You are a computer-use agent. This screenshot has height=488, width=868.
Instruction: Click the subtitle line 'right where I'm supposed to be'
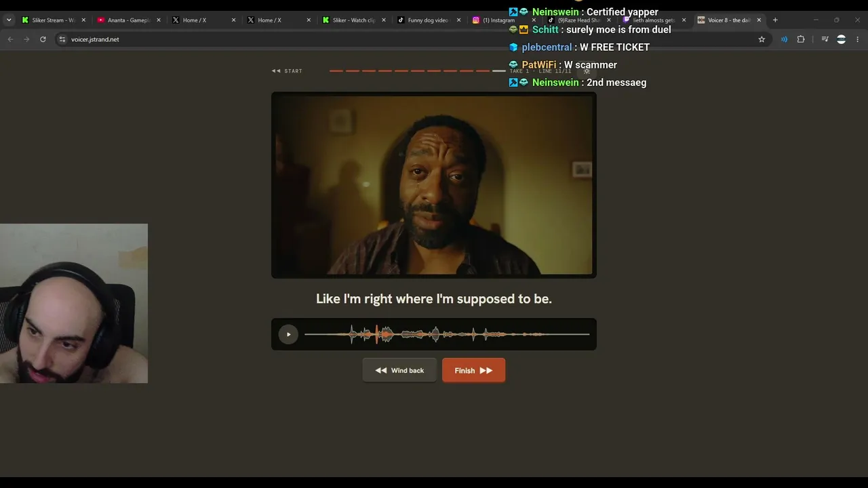pyautogui.click(x=458, y=299)
